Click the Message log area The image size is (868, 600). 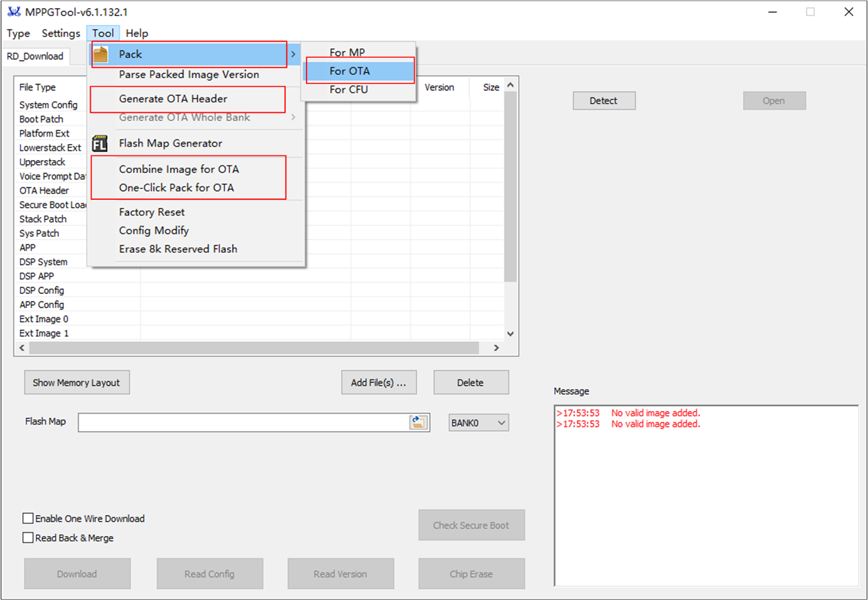click(706, 495)
